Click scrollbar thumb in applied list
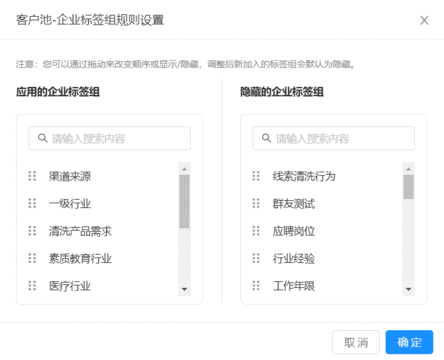 click(184, 201)
